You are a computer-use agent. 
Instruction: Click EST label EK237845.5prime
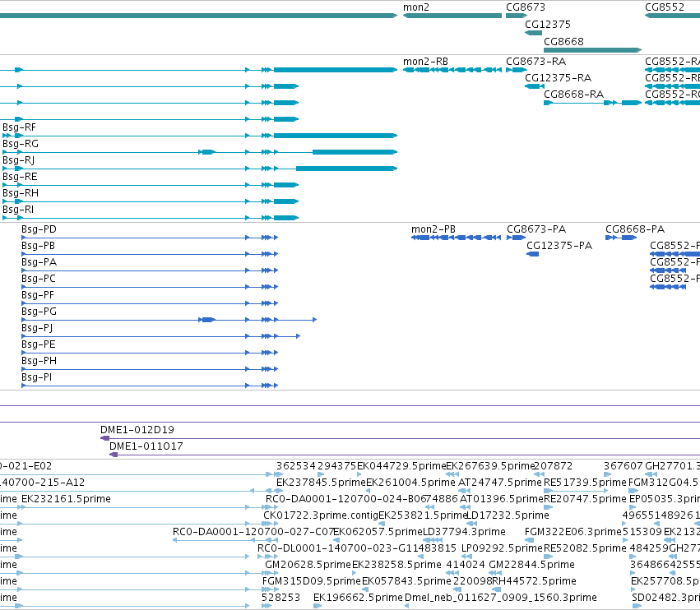pyautogui.click(x=321, y=483)
